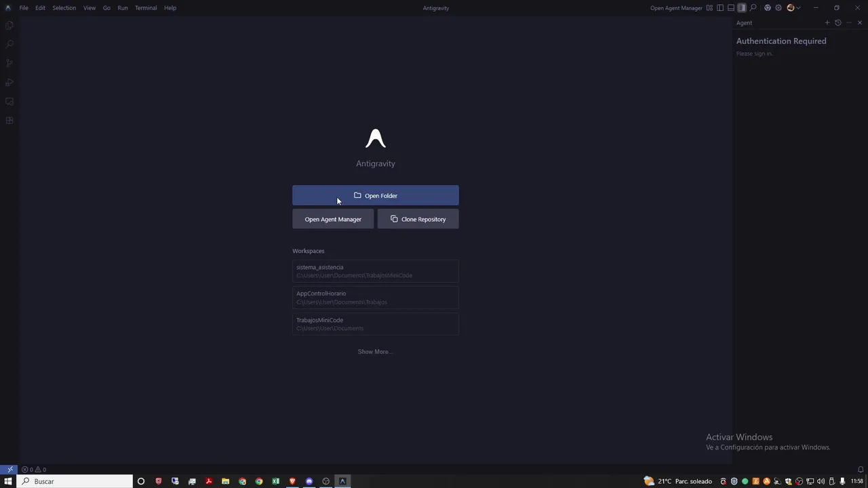Open Run and Debug view in activity bar

click(x=9, y=82)
